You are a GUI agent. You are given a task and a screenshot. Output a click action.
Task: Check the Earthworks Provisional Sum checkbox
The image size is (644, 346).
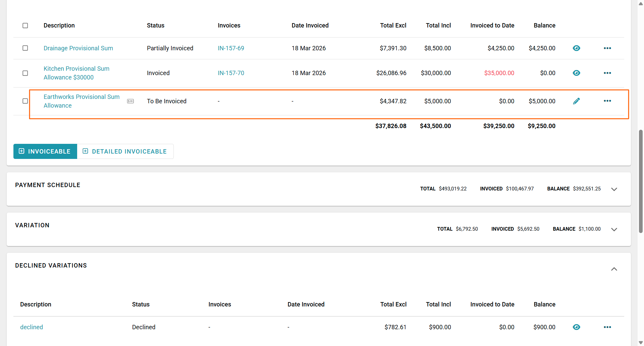tap(25, 101)
